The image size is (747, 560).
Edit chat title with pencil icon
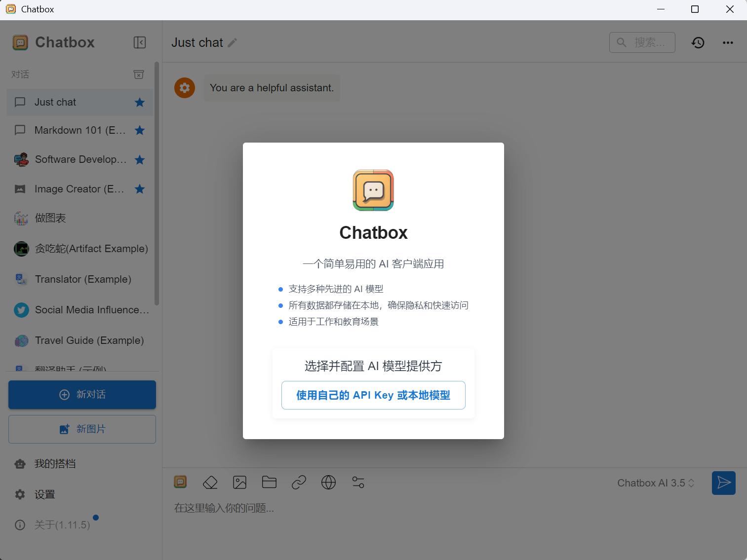point(233,43)
